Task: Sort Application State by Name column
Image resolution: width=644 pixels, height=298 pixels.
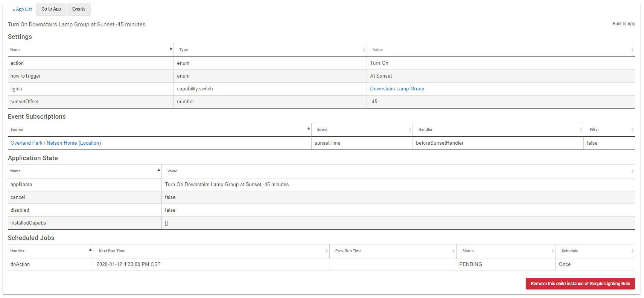Action: [x=85, y=171]
